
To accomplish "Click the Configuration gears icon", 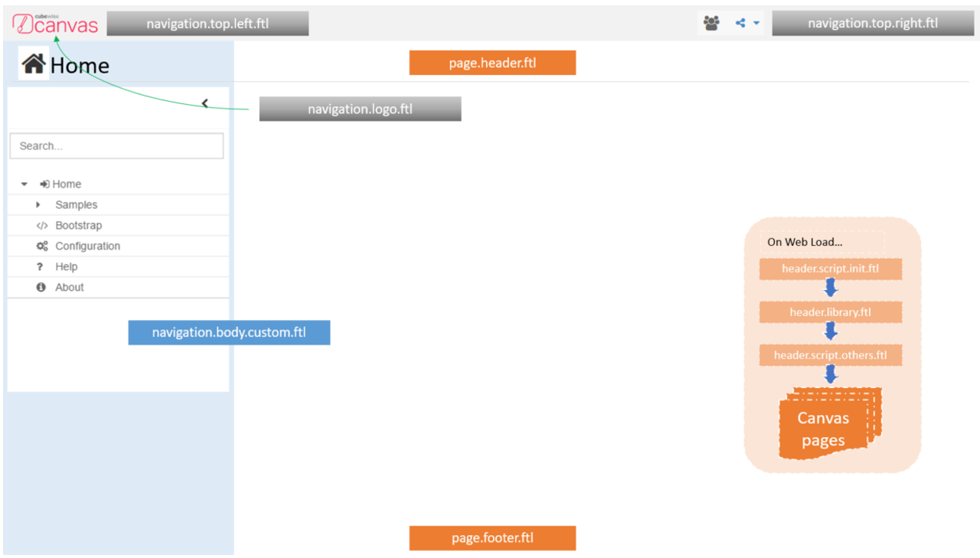I will 42,246.
